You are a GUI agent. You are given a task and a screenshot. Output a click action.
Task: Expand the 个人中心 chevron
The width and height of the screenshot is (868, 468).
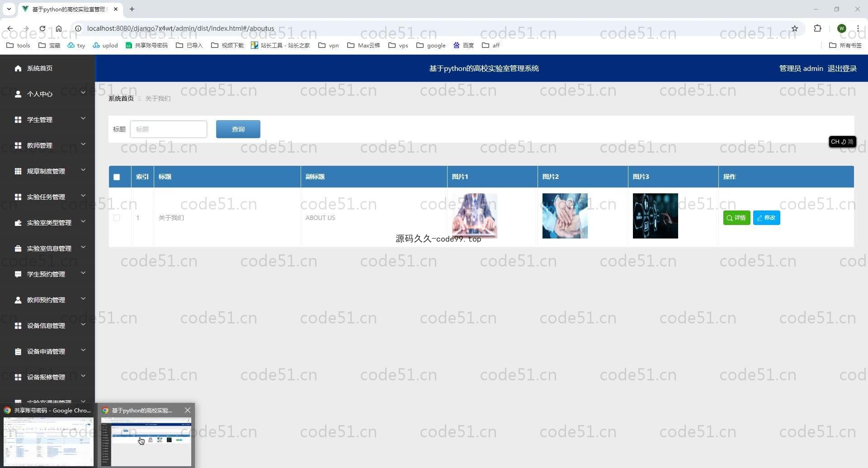83,93
